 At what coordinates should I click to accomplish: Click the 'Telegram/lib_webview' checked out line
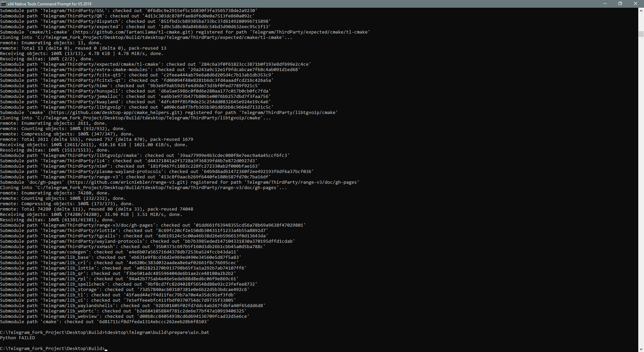point(125,316)
